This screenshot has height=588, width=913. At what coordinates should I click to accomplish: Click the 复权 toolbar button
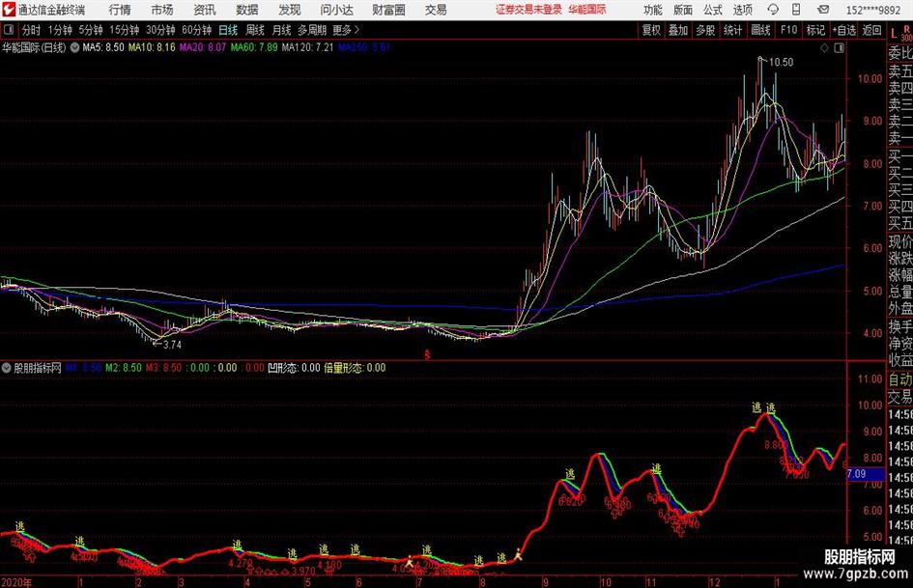pyautogui.click(x=651, y=30)
